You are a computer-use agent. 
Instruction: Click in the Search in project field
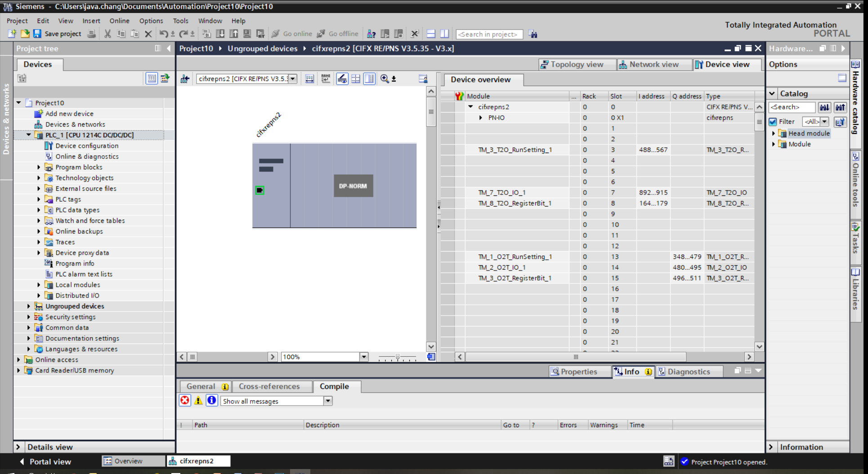(x=489, y=34)
